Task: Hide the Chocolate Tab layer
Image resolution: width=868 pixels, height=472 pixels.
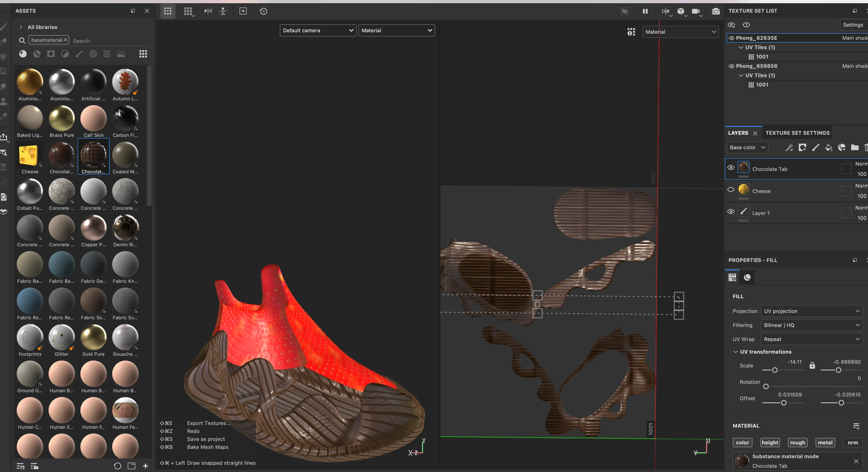Action: click(x=730, y=167)
